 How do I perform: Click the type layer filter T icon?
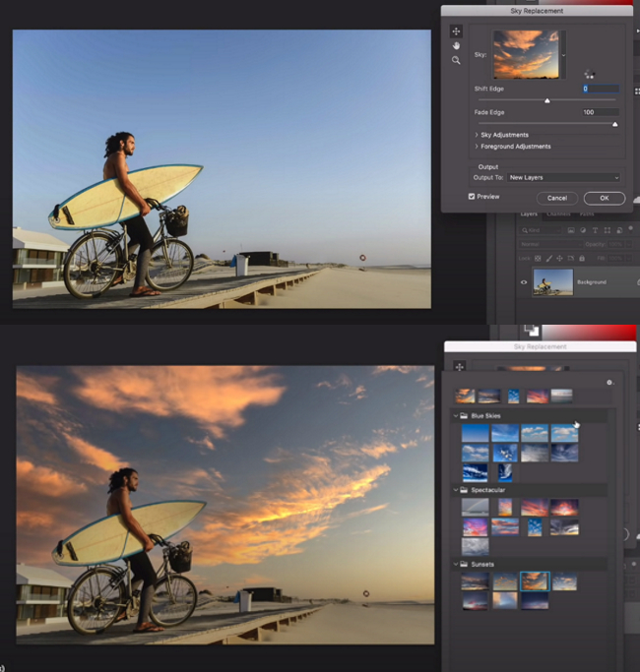tap(595, 230)
